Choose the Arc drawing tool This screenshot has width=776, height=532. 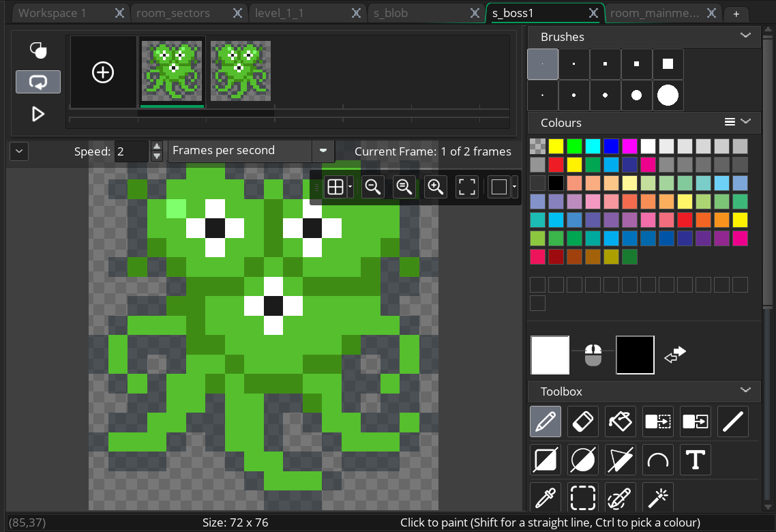click(658, 460)
